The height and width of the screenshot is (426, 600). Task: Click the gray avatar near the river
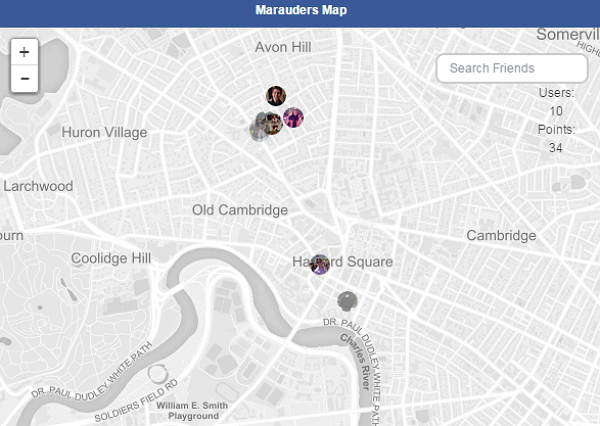[347, 301]
